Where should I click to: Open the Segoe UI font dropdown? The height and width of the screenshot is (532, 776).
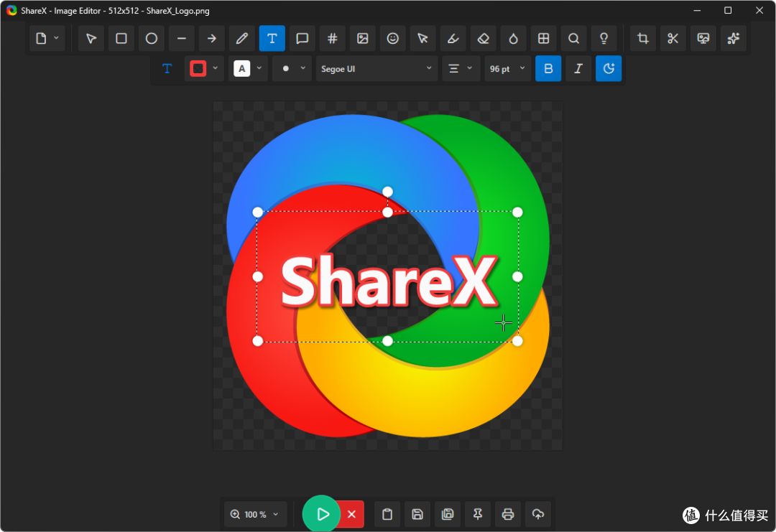(x=377, y=69)
